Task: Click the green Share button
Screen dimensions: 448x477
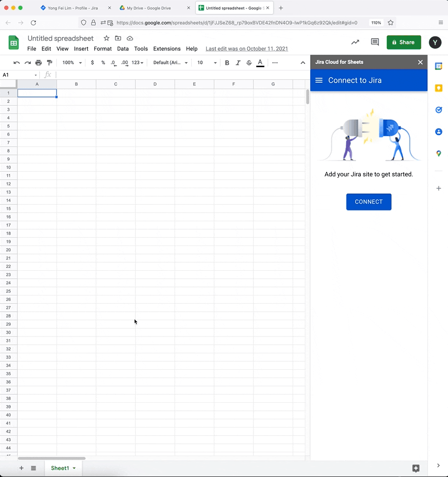Action: (x=404, y=42)
